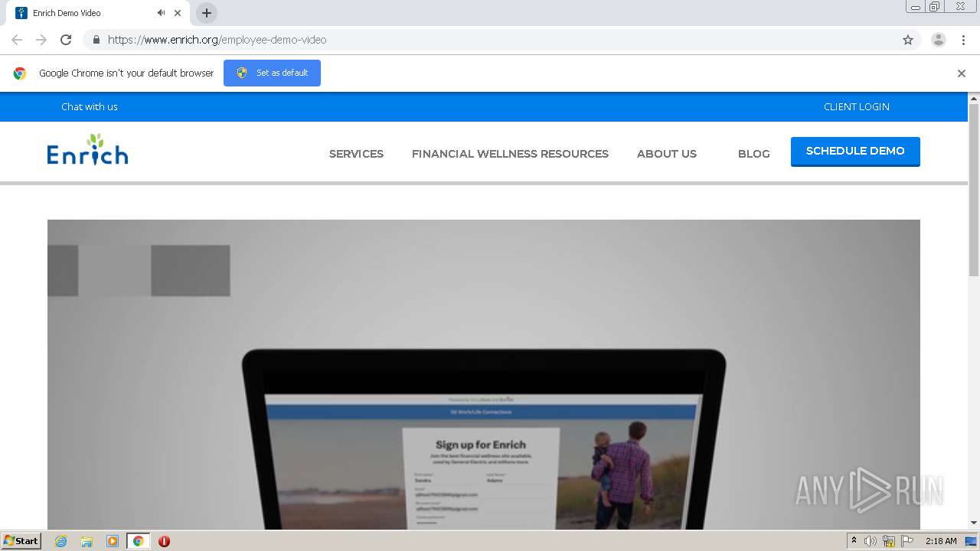The image size is (980, 551).
Task: Click the Action Center flag icon
Action: [x=907, y=541]
